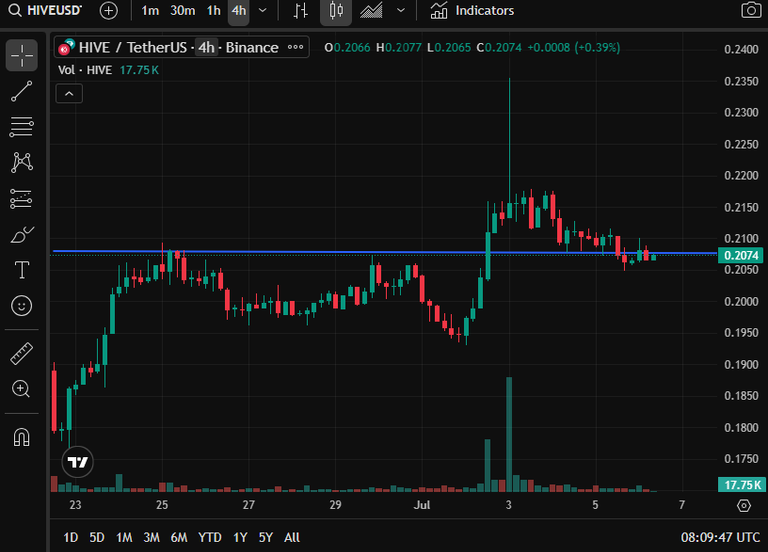This screenshot has width=768, height=552.
Task: Click the TradingView logo on the chart
Action: point(77,462)
